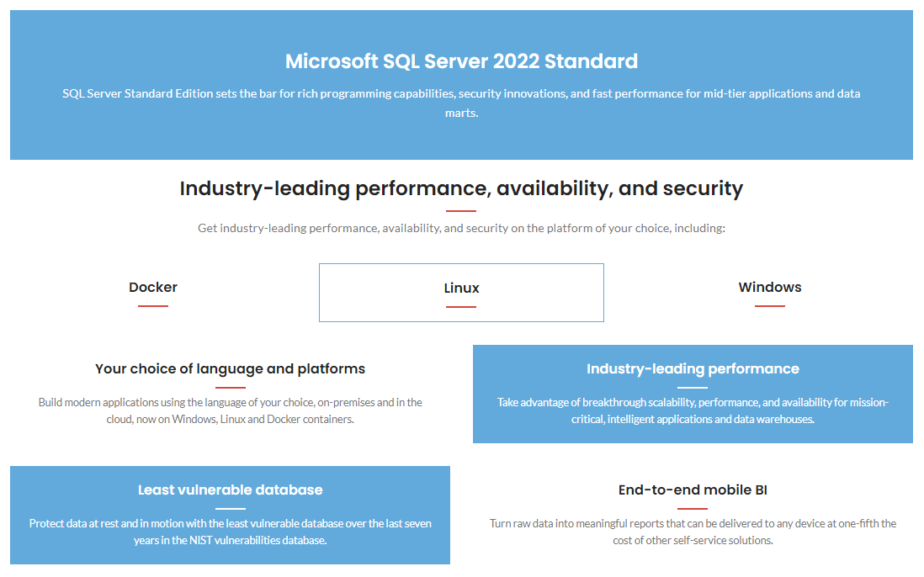Screen dimensions: 924x577
Task: Click the Your choice of language and platforms heading
Action: tap(231, 368)
